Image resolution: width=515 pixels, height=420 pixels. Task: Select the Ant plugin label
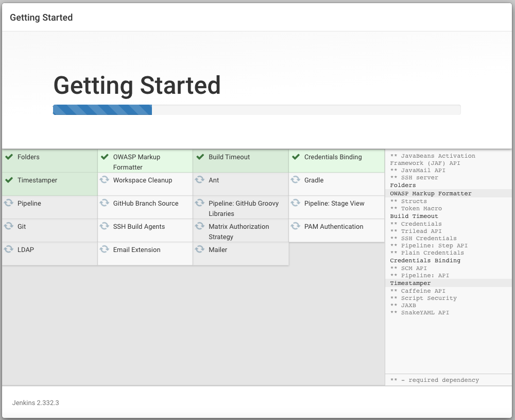[214, 180]
